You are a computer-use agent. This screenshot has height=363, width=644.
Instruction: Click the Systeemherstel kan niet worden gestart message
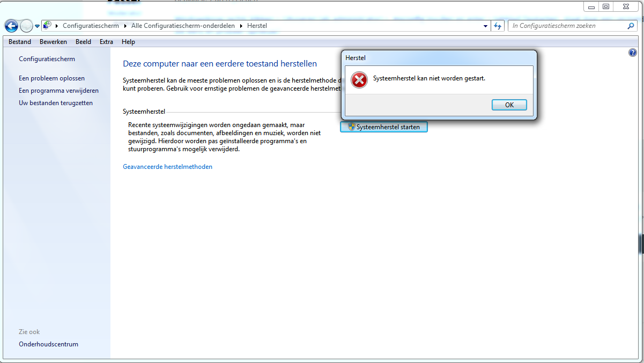(x=429, y=78)
